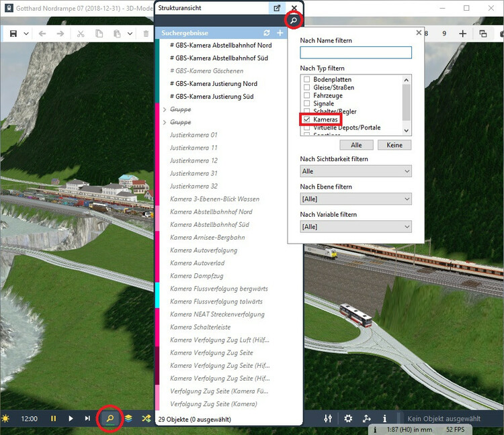Uncheck the Kameras type filter
This screenshot has width=504, height=435.
click(307, 119)
